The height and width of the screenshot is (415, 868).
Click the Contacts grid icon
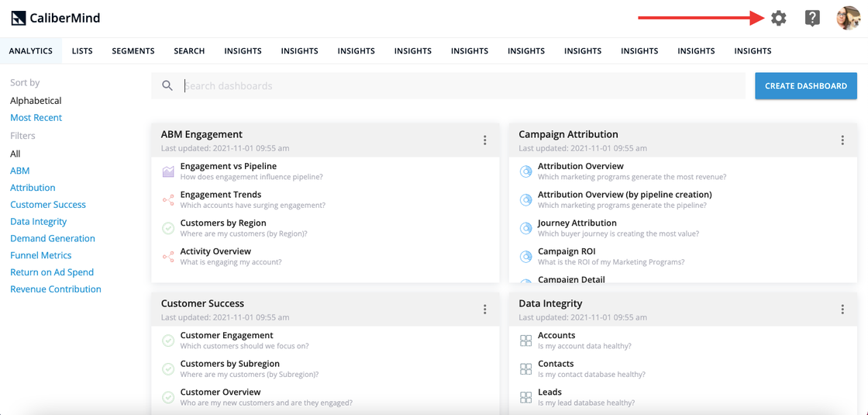point(526,368)
